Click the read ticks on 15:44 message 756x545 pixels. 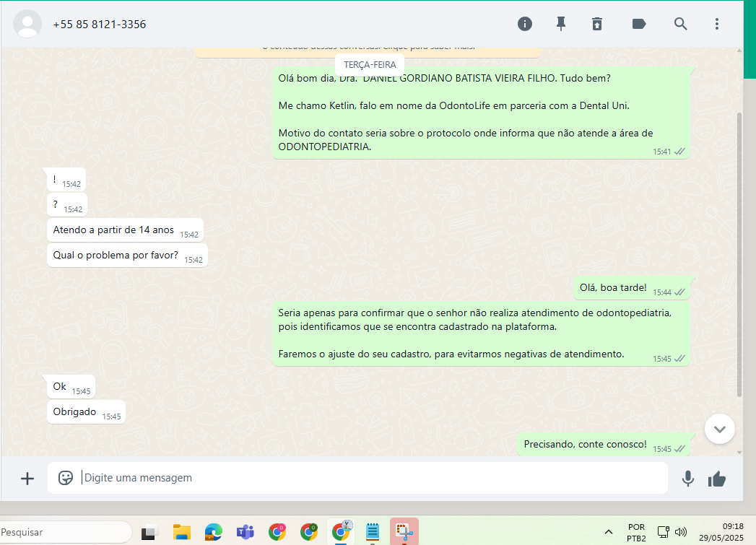pyautogui.click(x=679, y=292)
